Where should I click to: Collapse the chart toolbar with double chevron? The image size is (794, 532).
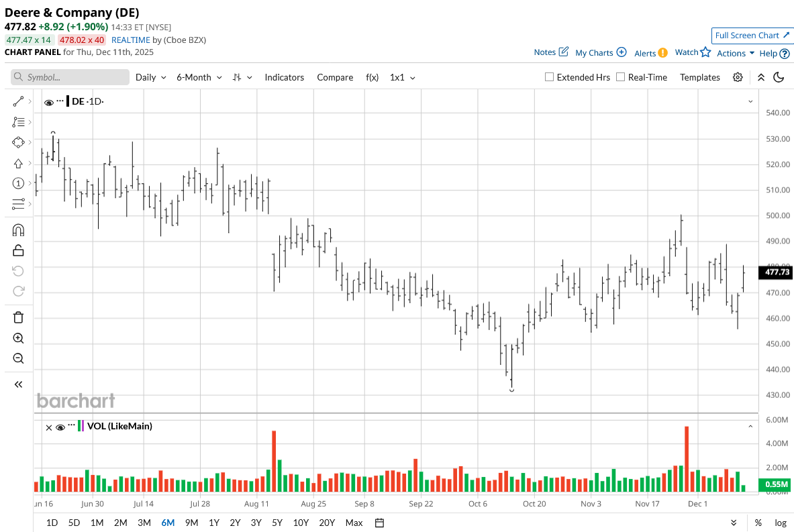coord(761,77)
